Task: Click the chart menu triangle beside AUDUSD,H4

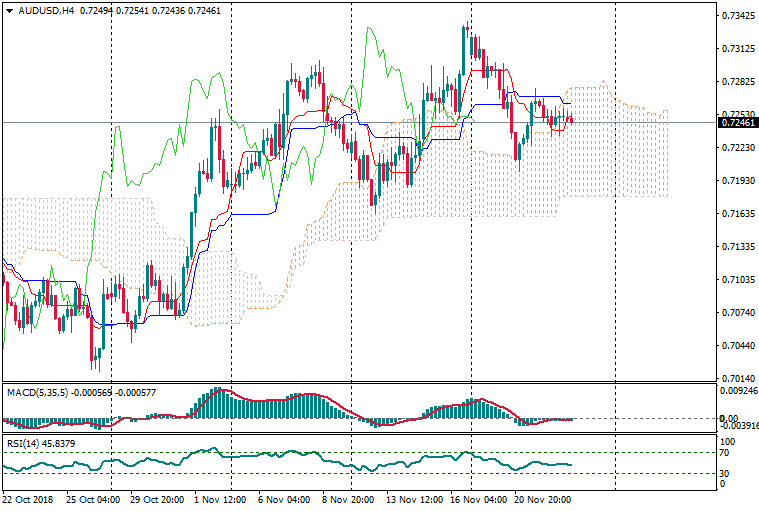Action: [9, 11]
